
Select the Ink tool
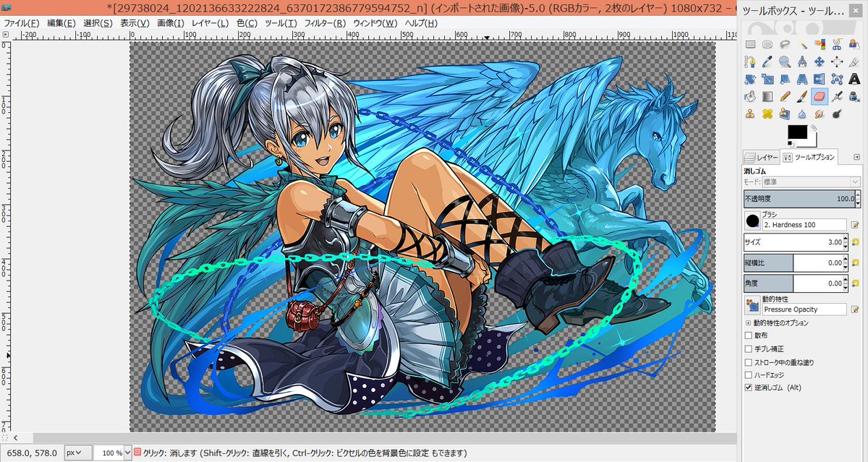coord(854,96)
